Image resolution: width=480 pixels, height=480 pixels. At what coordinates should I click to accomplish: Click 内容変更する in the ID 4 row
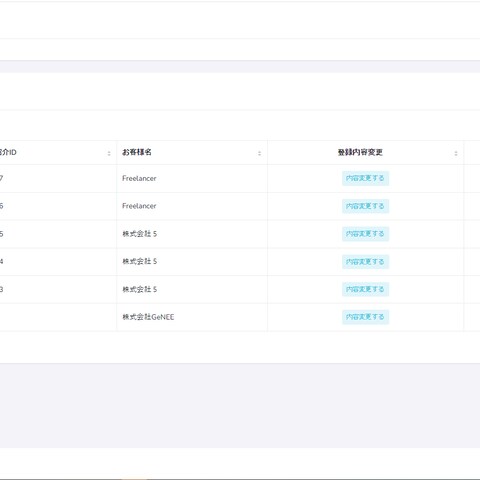[x=365, y=262]
